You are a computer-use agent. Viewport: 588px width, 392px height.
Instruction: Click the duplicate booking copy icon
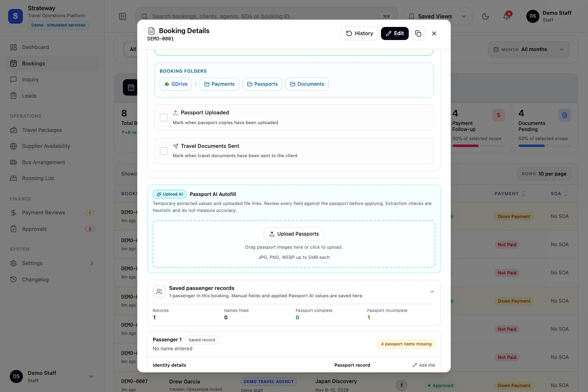coord(418,33)
